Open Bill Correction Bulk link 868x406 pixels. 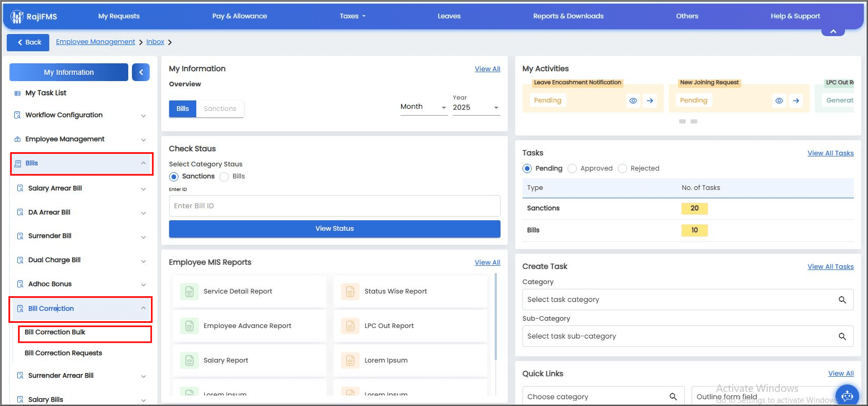[55, 332]
